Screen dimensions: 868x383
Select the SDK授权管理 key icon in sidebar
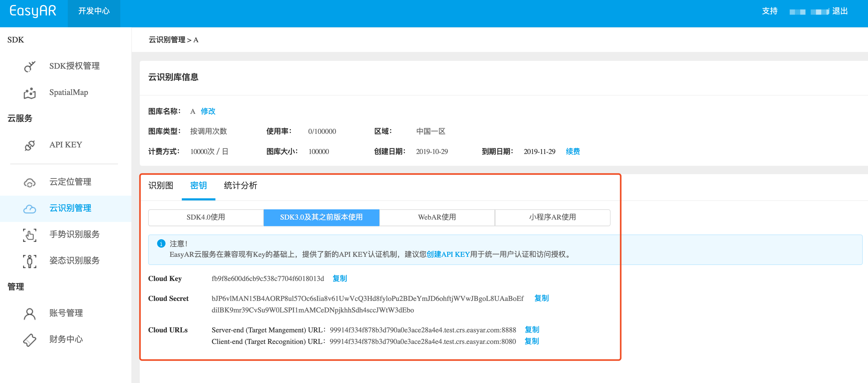point(29,66)
